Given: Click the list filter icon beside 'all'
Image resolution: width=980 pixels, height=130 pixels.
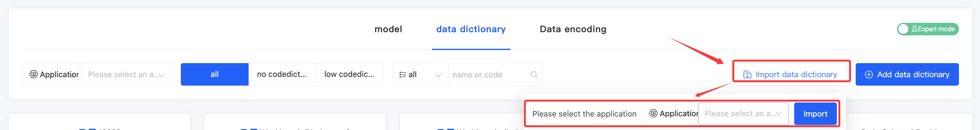Looking at the screenshot, I should tap(402, 75).
